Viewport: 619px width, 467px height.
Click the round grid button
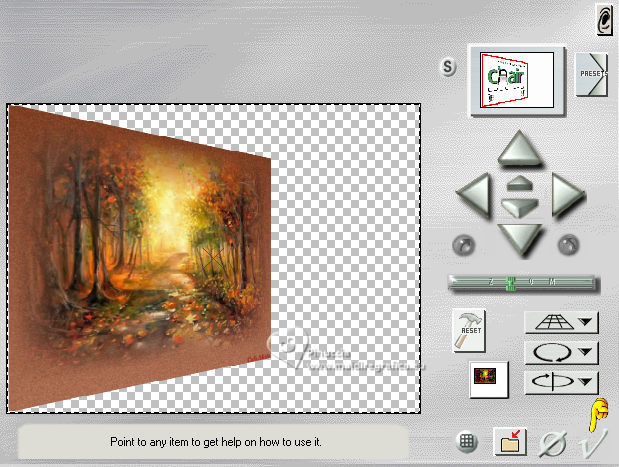(x=467, y=442)
